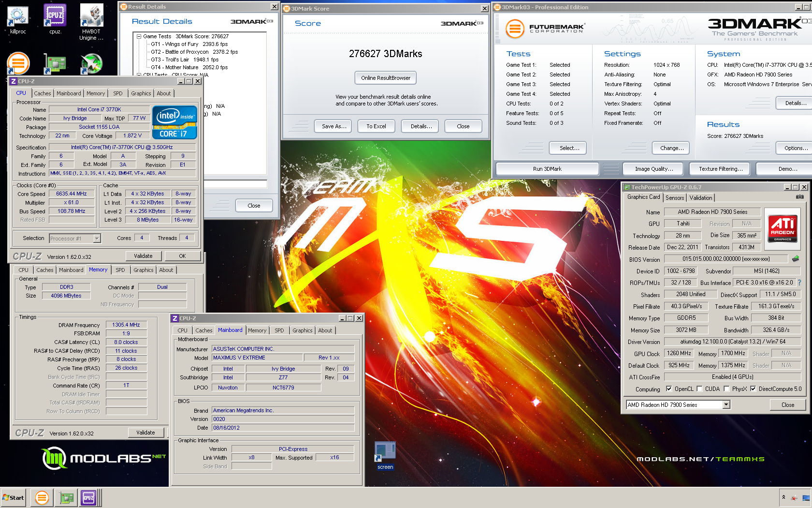Viewport: 812px width, 508px height.
Task: Click the network tray icon
Action: pyautogui.click(x=806, y=497)
